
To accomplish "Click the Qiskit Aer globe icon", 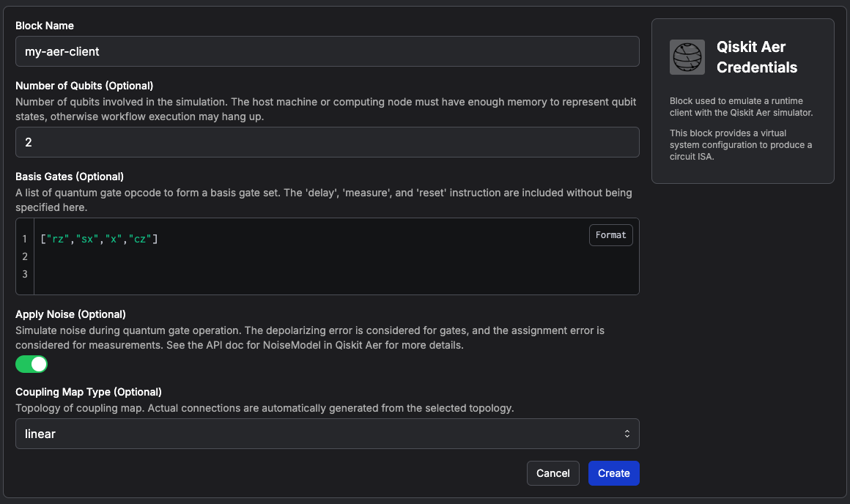I will coord(687,57).
